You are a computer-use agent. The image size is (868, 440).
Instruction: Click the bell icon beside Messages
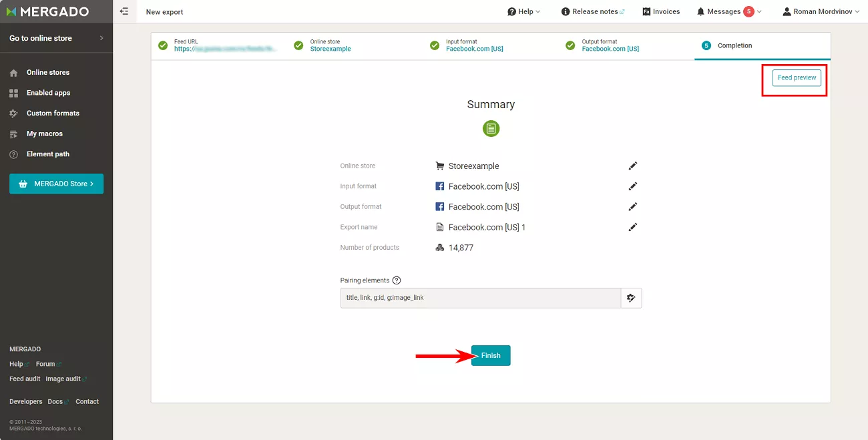700,11
